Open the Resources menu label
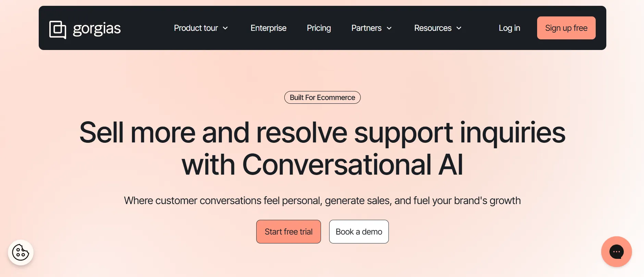Image resolution: width=644 pixels, height=277 pixels. [433, 28]
